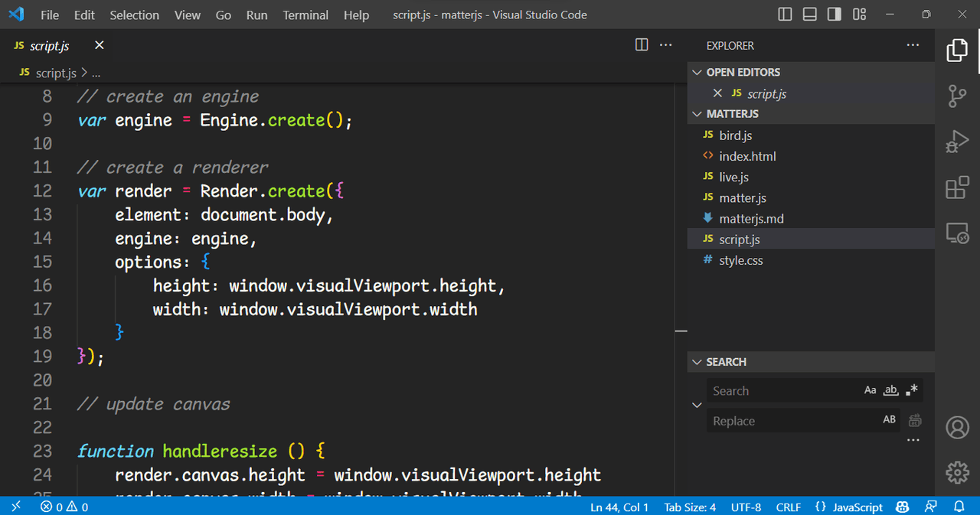Toggle Match Case in search box
Screen dimensions: 980x515
[871, 390]
